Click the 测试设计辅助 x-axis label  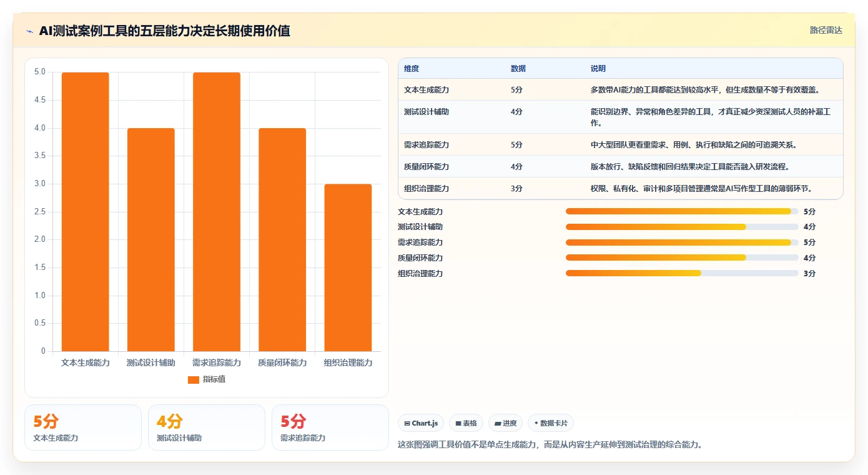coord(151,363)
